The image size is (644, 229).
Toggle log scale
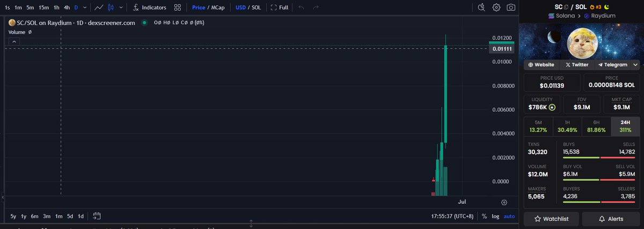pyautogui.click(x=495, y=216)
